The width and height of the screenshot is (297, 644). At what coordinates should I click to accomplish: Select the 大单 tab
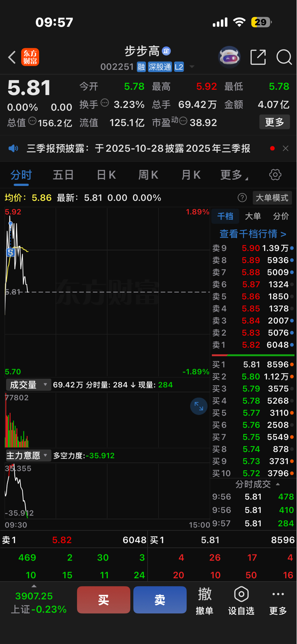click(x=253, y=216)
